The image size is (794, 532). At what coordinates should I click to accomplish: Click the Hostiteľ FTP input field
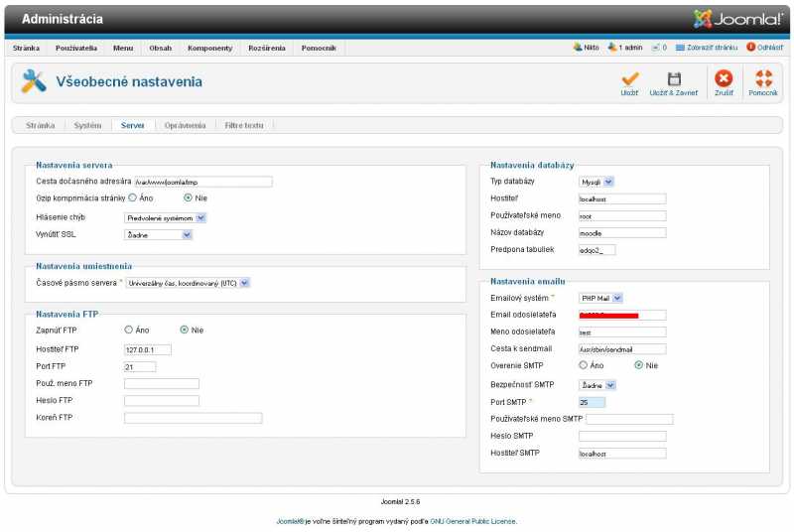pos(147,349)
